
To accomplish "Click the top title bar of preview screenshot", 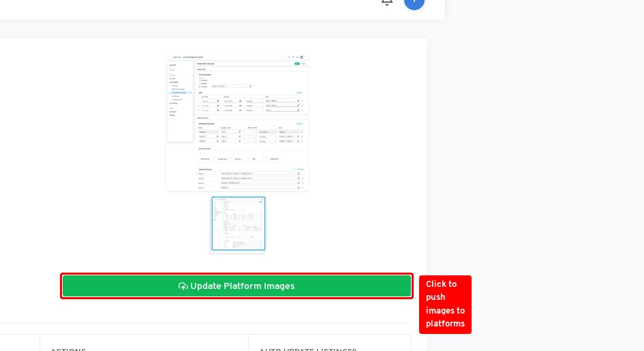I will pyautogui.click(x=237, y=57).
